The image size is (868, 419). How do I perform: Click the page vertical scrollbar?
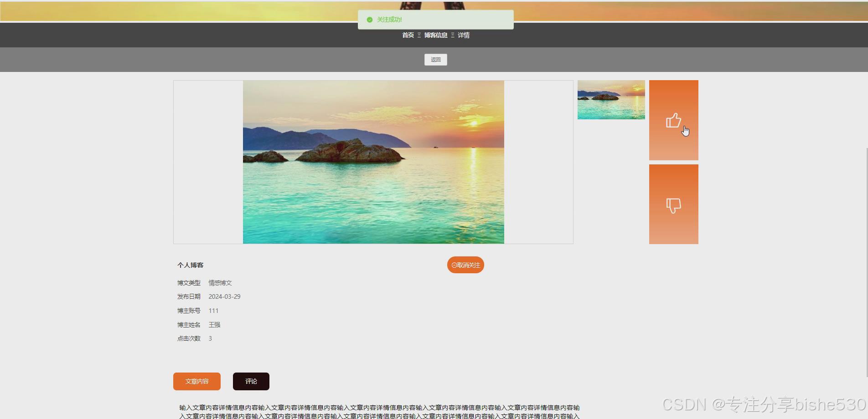pyautogui.click(x=866, y=262)
